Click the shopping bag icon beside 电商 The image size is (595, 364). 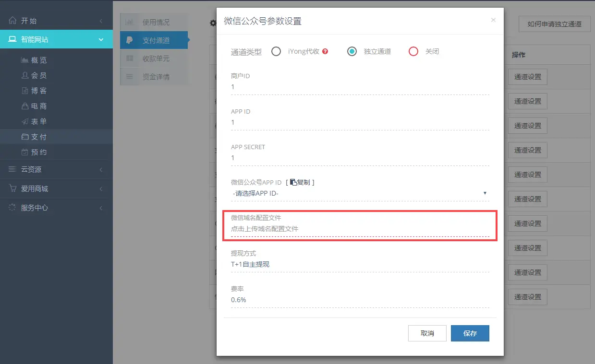[x=25, y=106]
